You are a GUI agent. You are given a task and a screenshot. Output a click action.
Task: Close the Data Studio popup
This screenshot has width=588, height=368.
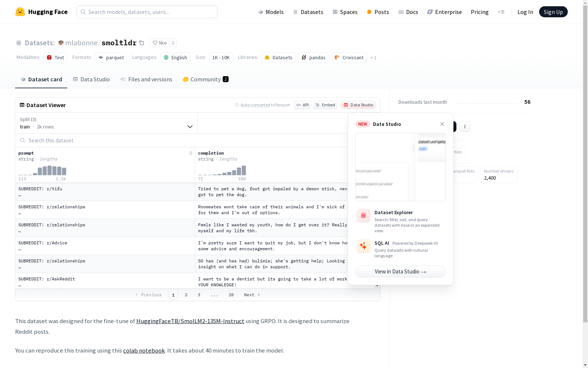(x=442, y=124)
